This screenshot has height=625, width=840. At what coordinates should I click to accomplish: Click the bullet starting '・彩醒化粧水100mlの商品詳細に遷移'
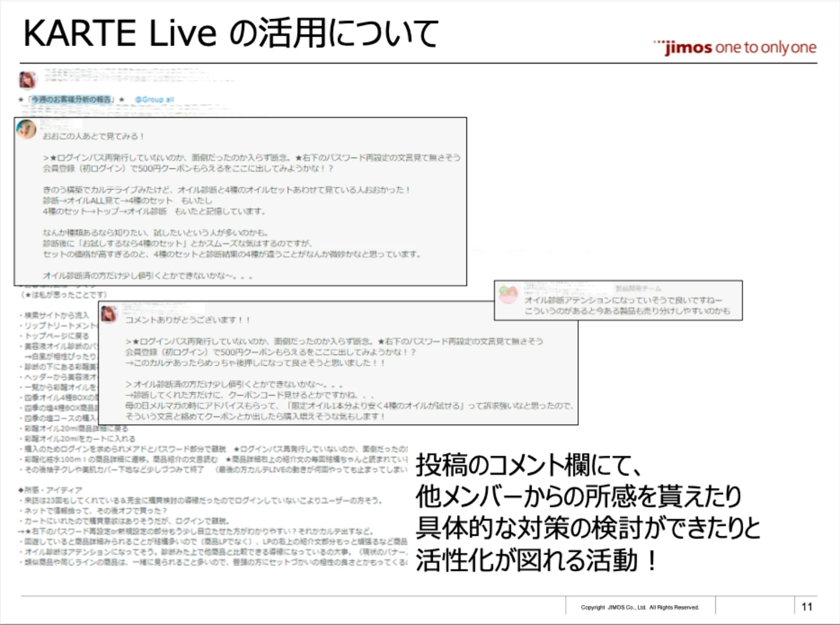213,459
